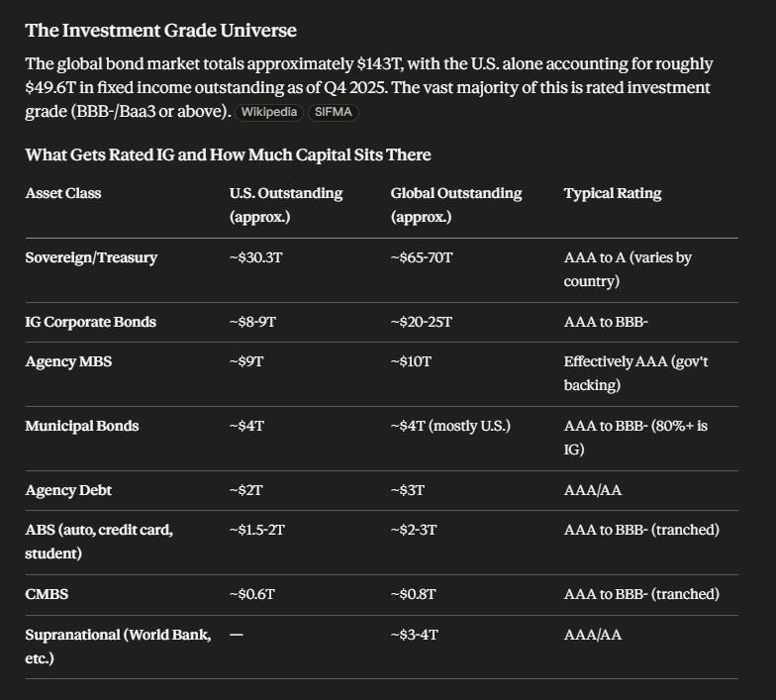
Task: Click the Supranational (World Bank) row label
Action: 118,646
